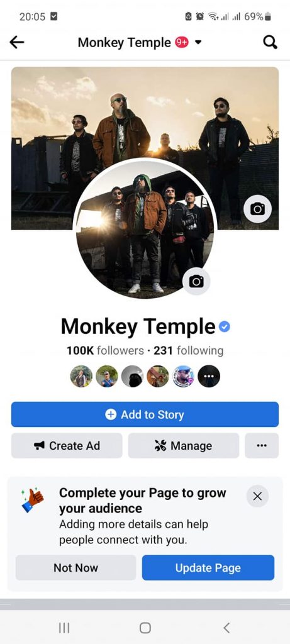Tap the tools icon on Manage

point(160,446)
